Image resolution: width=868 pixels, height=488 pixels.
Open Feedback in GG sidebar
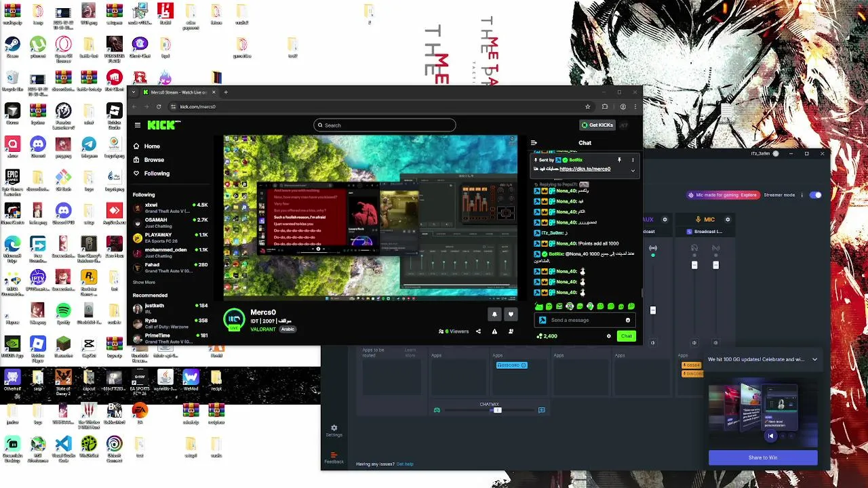pyautogui.click(x=334, y=457)
